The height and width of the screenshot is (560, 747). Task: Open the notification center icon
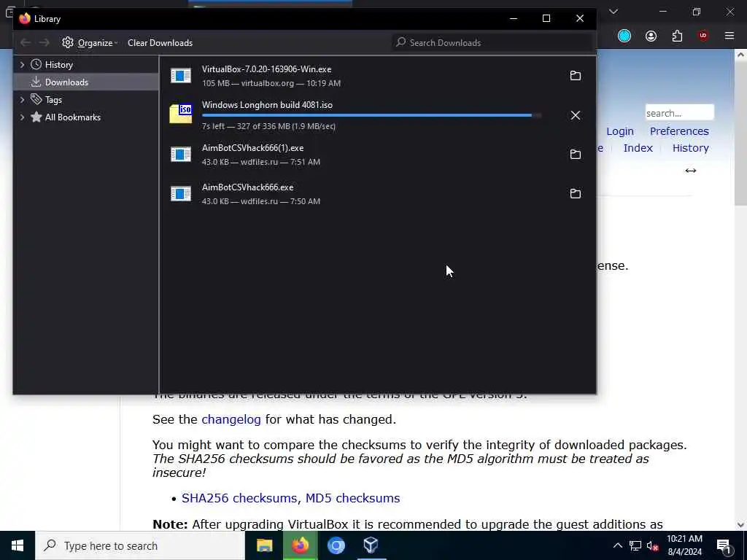click(x=724, y=546)
